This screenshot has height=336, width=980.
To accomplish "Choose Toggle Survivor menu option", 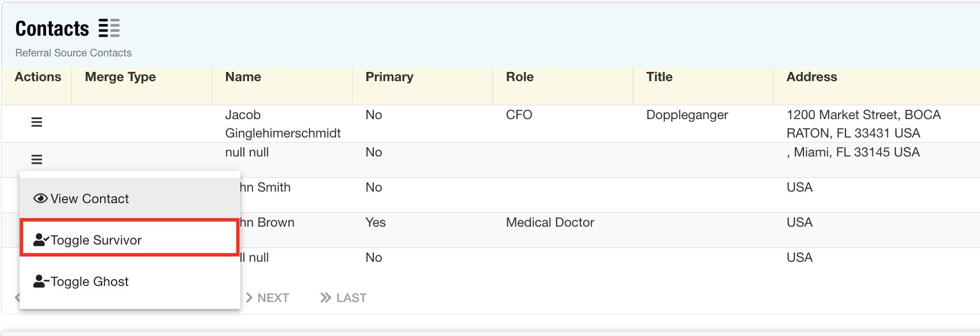I will point(96,240).
